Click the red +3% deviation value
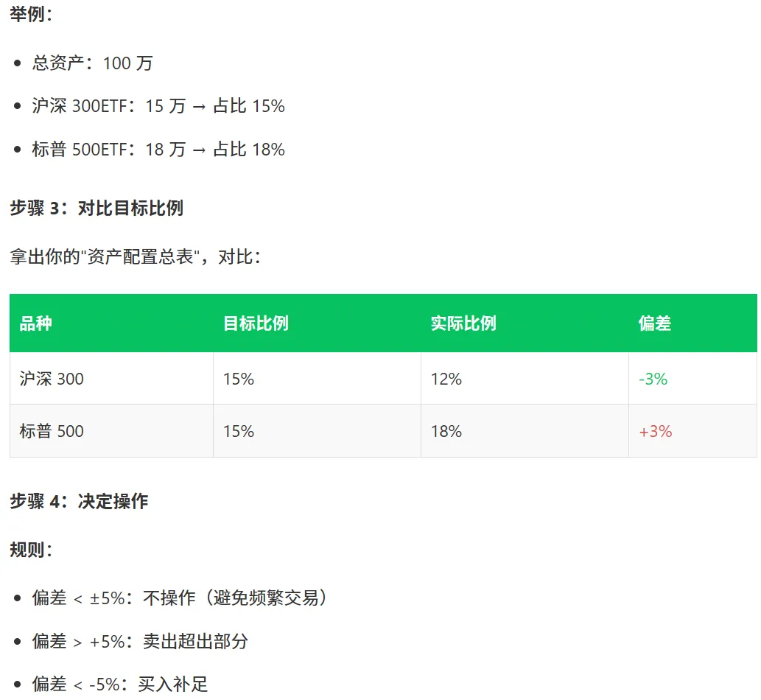Screen dimensions: 761x700 click(655, 431)
